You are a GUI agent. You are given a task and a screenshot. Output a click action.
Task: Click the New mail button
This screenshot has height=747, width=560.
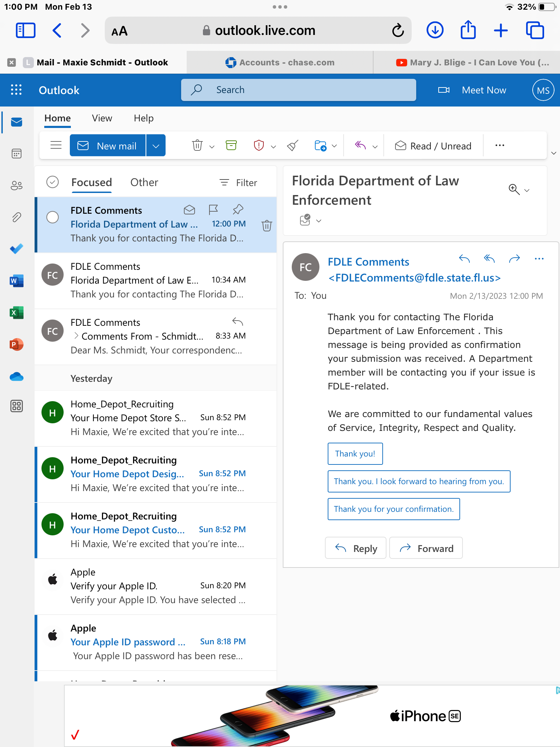point(108,146)
